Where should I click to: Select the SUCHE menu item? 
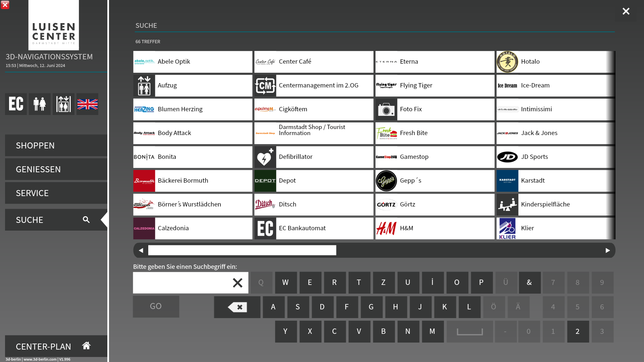[56, 220]
